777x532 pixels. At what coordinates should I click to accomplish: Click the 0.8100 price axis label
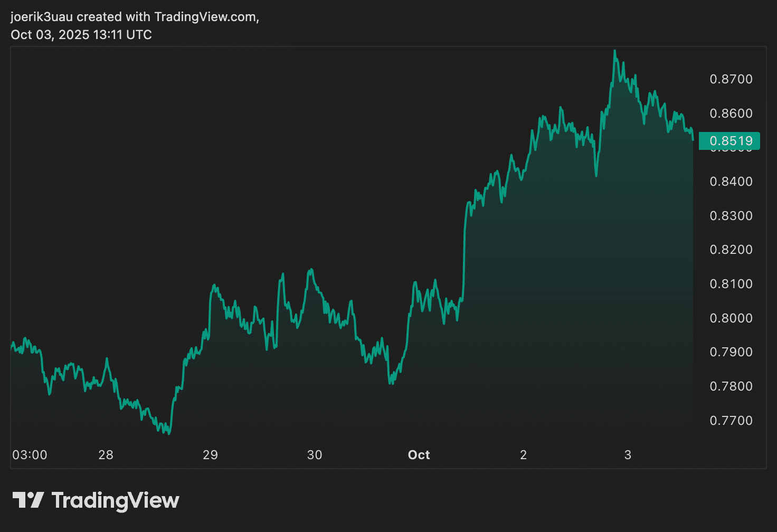coord(731,284)
